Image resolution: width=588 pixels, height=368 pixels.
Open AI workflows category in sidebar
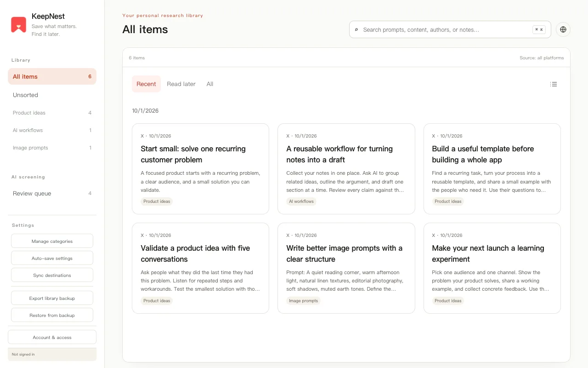[52, 130]
